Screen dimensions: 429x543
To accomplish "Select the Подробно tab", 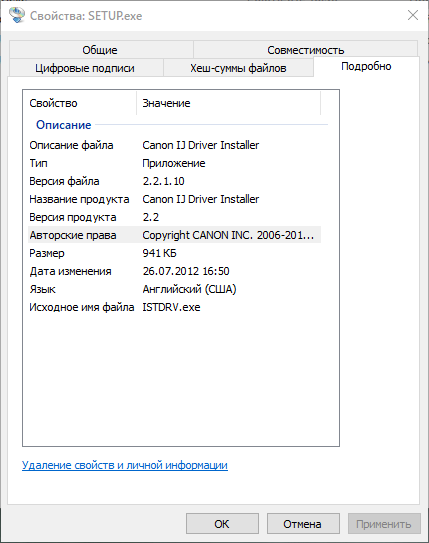I will tap(366, 66).
